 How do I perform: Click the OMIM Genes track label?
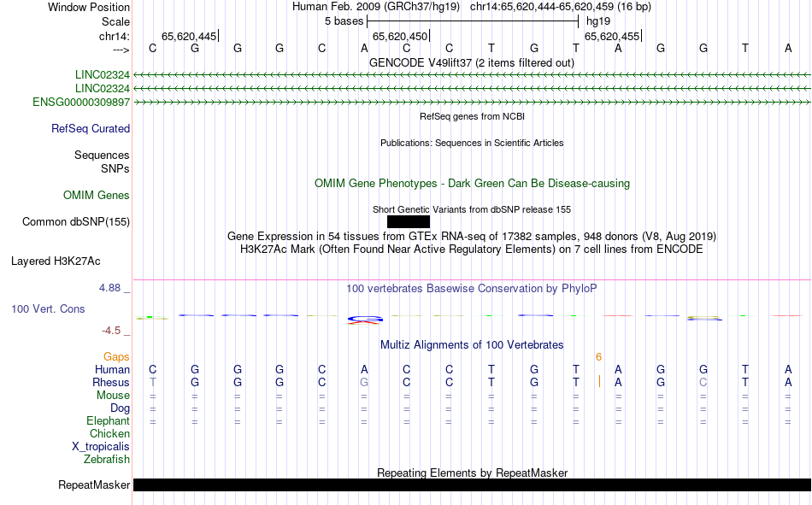[x=96, y=196]
